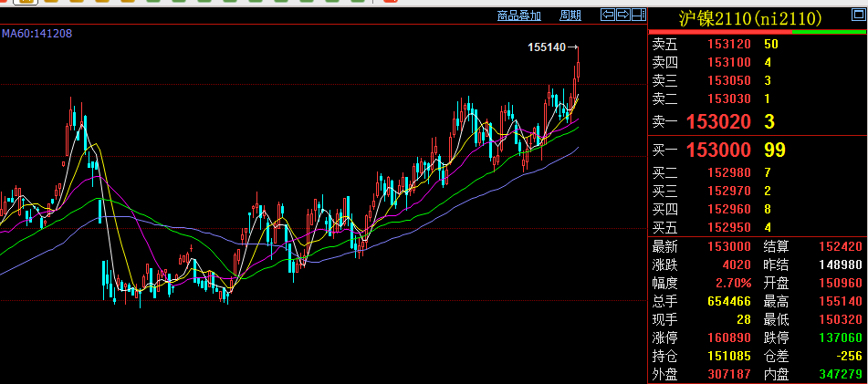
Task: Click the 总手 volume value 654466
Action: click(728, 301)
